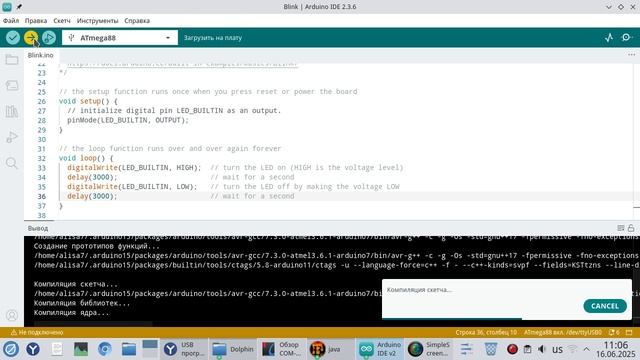Click 'digitalWrite(LED_BUILTIN, LOW);' on line 35
This screenshot has height=360, width=640.
pos(132,187)
